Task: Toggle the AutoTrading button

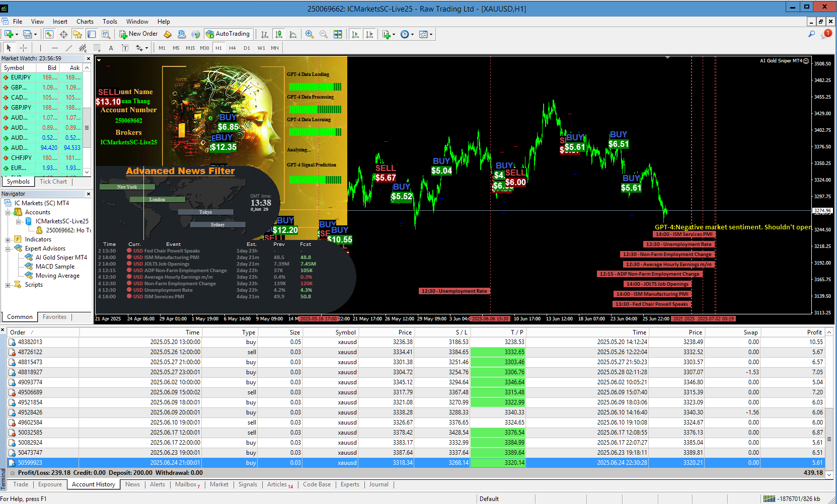Action: 228,34
